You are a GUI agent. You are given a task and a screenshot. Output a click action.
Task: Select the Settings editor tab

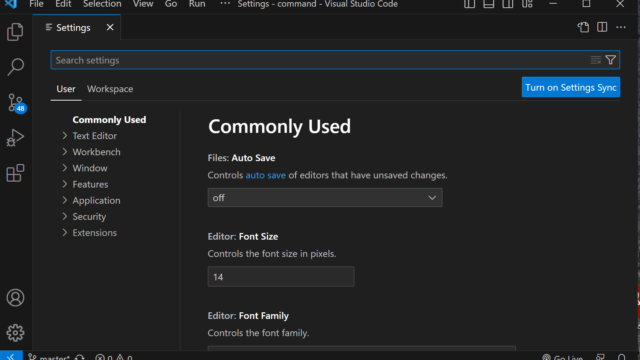click(77, 27)
